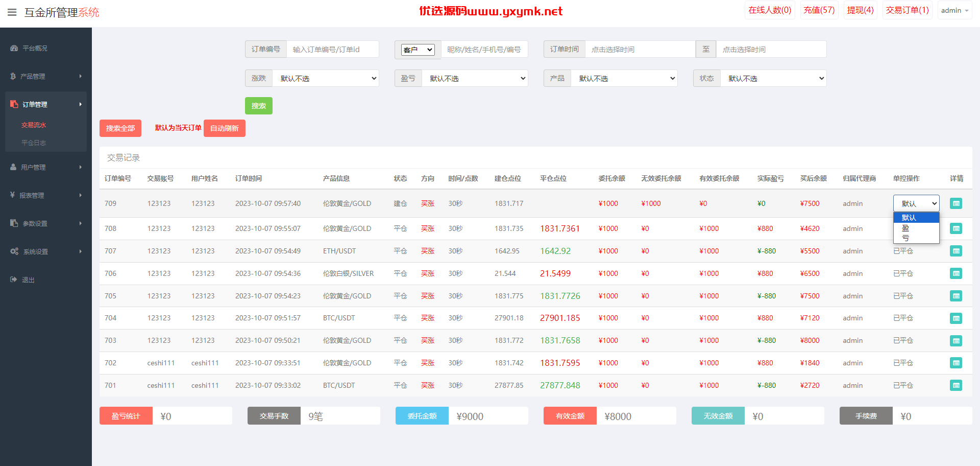Screen dimensions: 980x466
Task: Open detail icon for order 708
Action: [956, 228]
